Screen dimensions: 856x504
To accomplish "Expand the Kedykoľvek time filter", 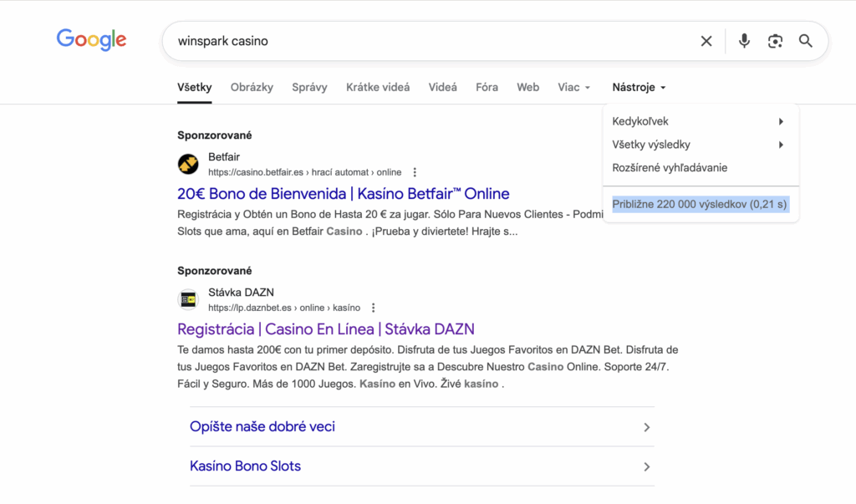I will [x=699, y=121].
